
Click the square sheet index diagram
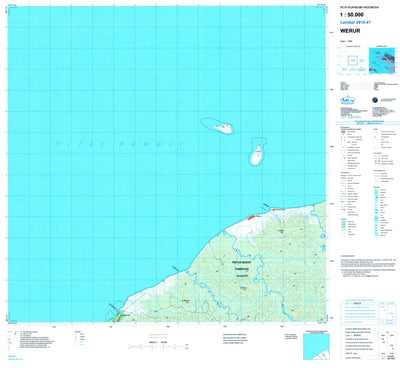click(x=353, y=61)
